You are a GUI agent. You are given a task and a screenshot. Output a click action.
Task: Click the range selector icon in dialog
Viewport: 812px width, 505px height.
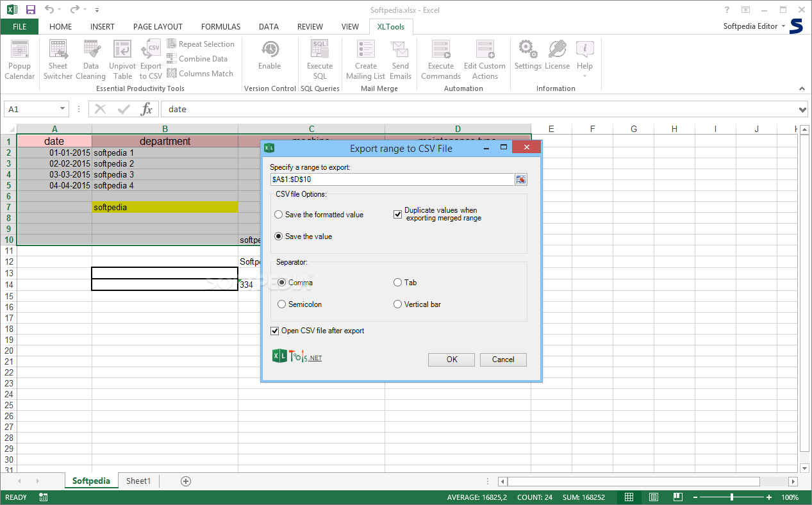[521, 179]
